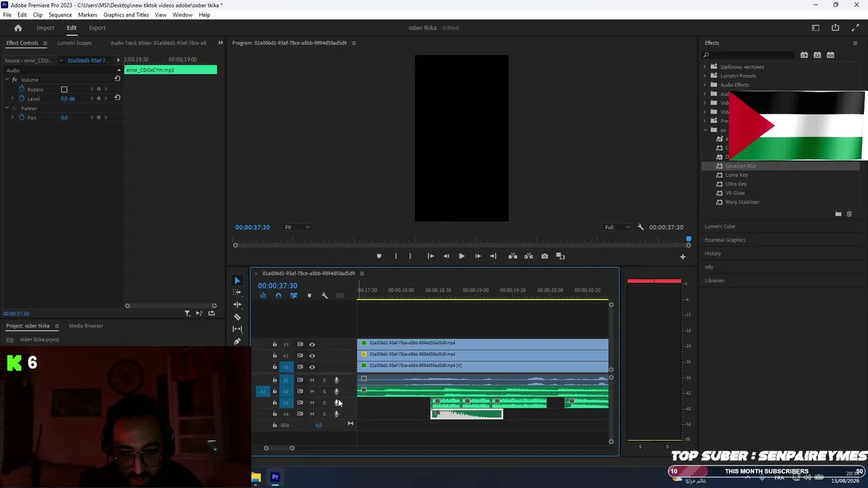Add a marker in the timeline
The image size is (868, 488).
pos(309,296)
